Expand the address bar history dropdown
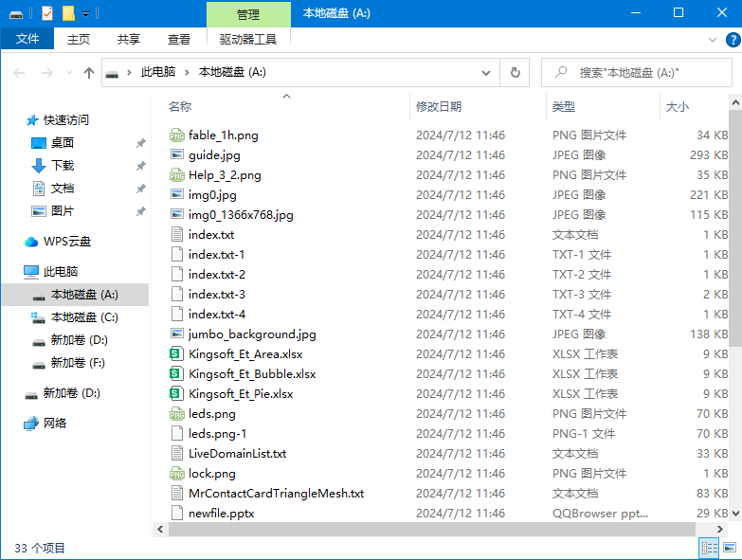The height and width of the screenshot is (560, 742). coord(487,73)
